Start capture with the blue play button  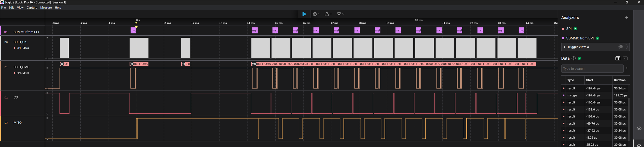point(304,14)
